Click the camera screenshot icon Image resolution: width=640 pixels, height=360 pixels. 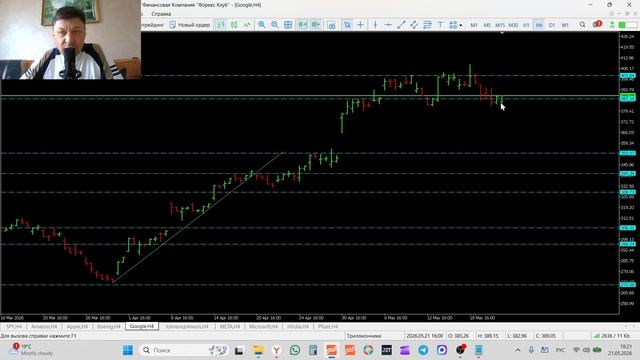331,25
